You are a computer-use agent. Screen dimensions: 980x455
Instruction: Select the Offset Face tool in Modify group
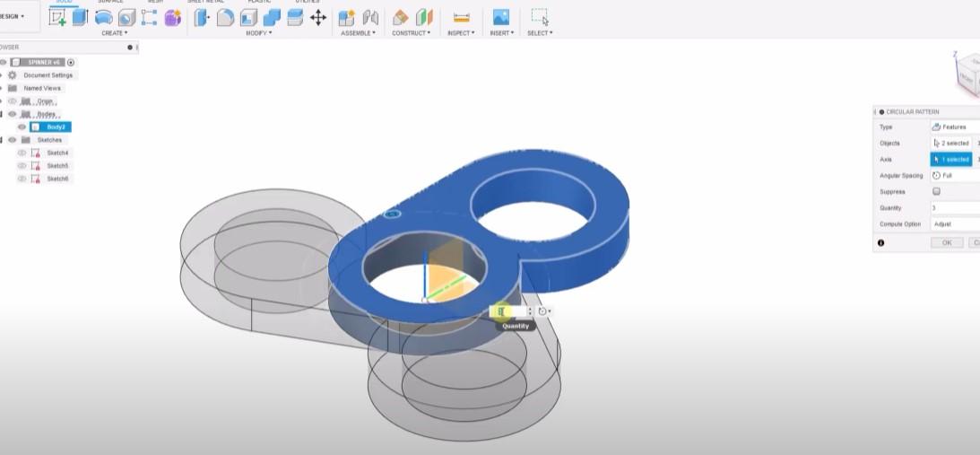tap(295, 18)
